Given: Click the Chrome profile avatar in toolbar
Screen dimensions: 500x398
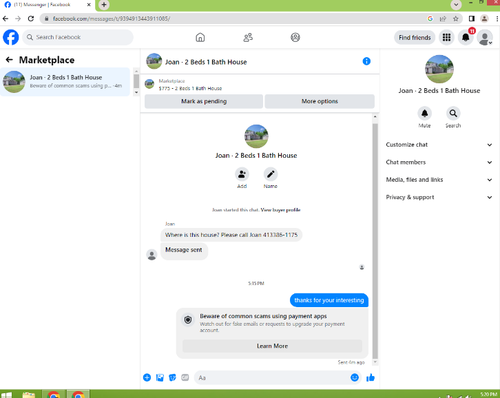Looking at the screenshot, I should [x=484, y=19].
